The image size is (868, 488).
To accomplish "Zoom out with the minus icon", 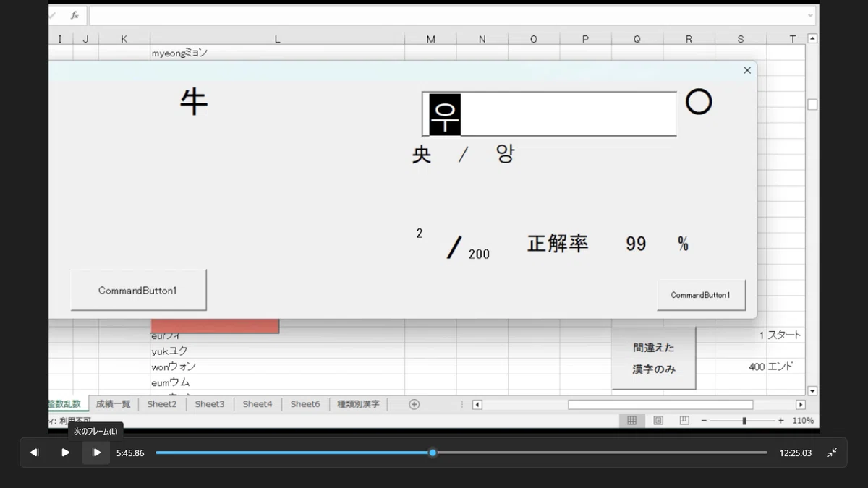I will pyautogui.click(x=704, y=420).
